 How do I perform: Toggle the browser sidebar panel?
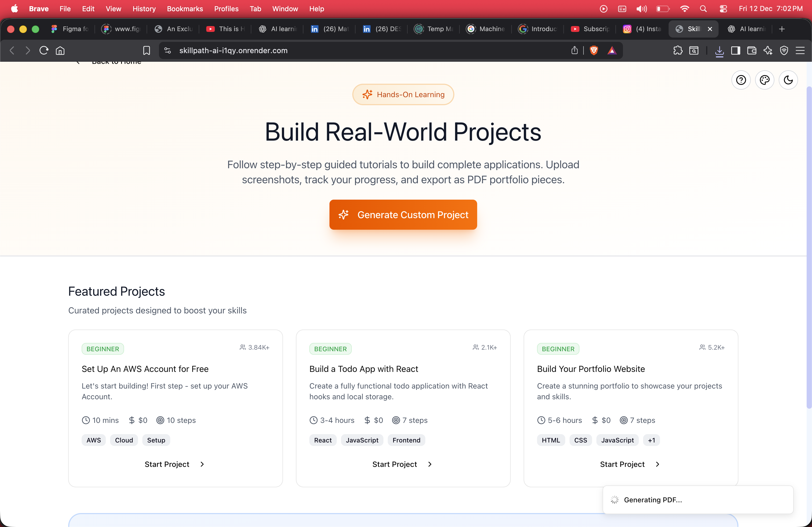coord(735,50)
